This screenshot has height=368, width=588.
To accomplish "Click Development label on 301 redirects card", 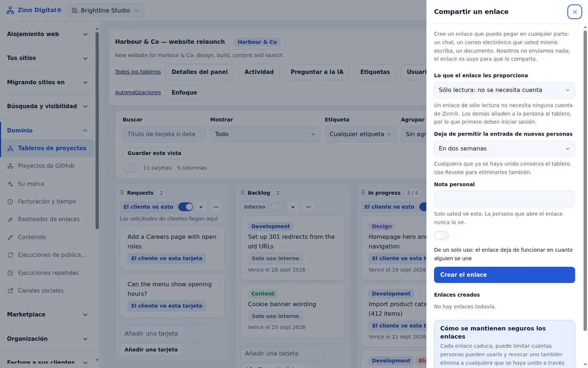I will (x=270, y=227).
